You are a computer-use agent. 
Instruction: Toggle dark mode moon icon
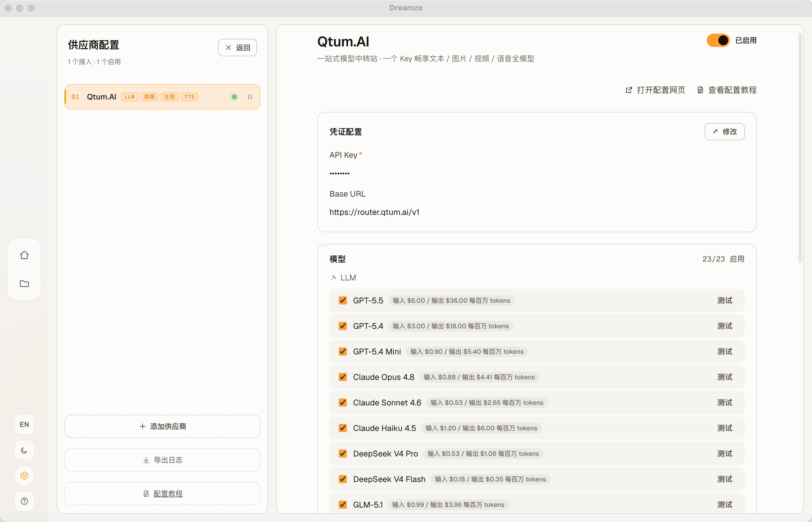pos(24,450)
